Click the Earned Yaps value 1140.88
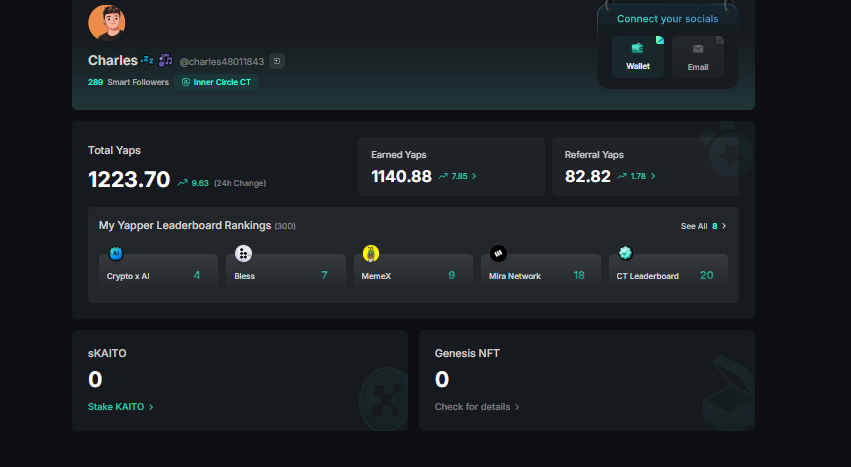The width and height of the screenshot is (851, 467). (x=401, y=176)
